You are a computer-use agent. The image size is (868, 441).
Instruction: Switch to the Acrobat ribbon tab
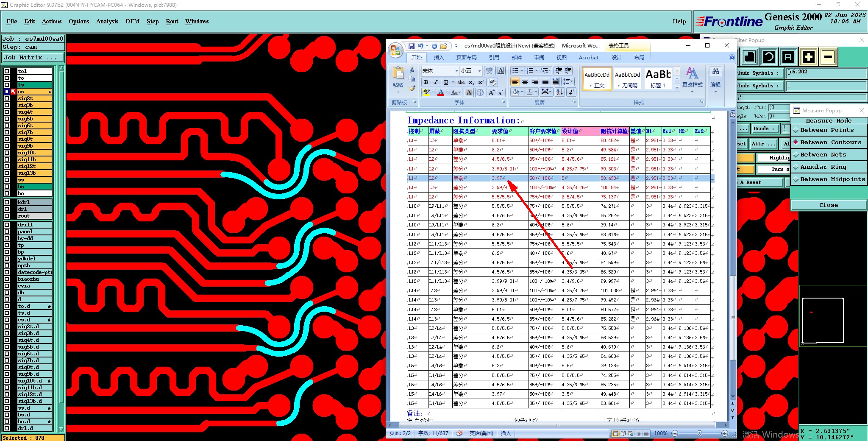(x=589, y=58)
